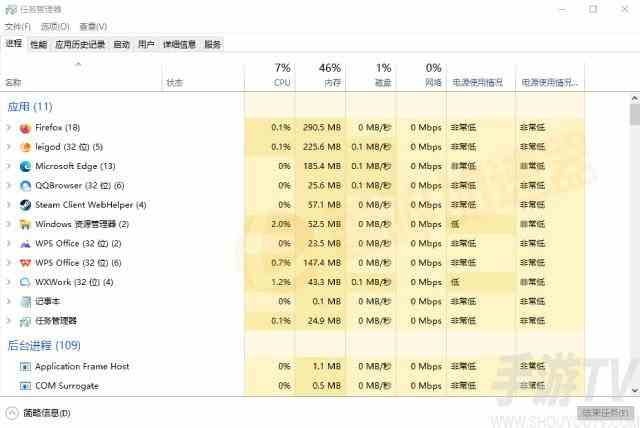The width and height of the screenshot is (640, 428).
Task: Select the WPS Office 147.4 MB cell
Action: [320, 263]
